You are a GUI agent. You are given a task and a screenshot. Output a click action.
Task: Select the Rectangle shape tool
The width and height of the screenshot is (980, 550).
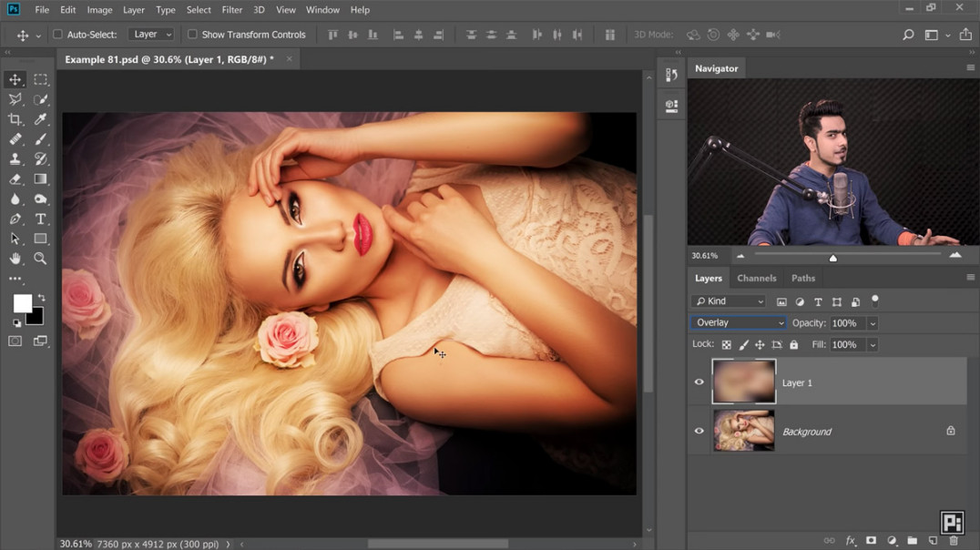[x=41, y=239]
